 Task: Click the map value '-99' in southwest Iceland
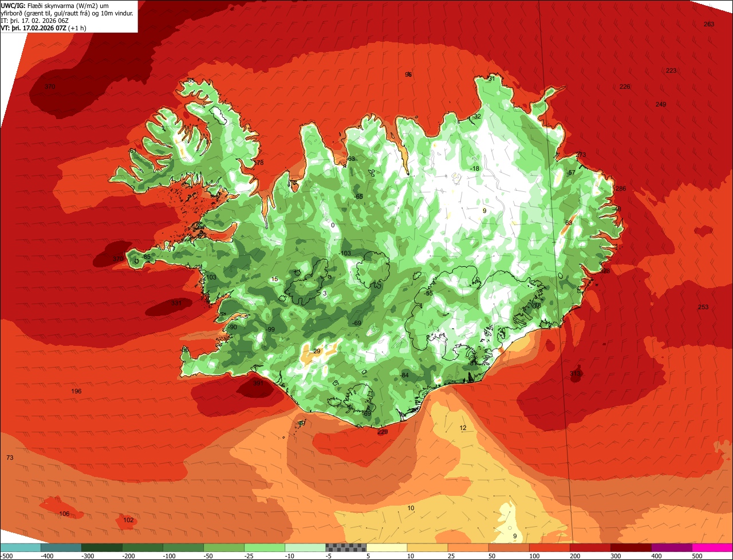pyautogui.click(x=270, y=329)
